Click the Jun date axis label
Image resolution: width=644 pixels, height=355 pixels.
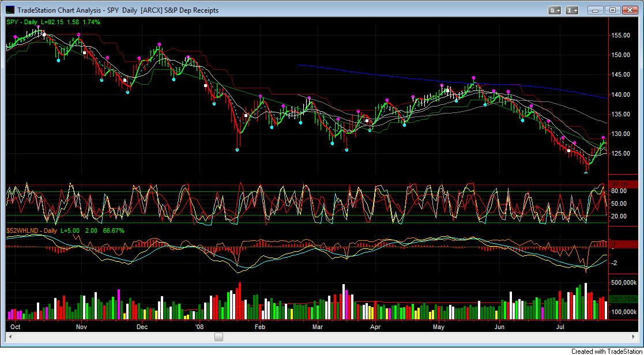[x=499, y=327]
